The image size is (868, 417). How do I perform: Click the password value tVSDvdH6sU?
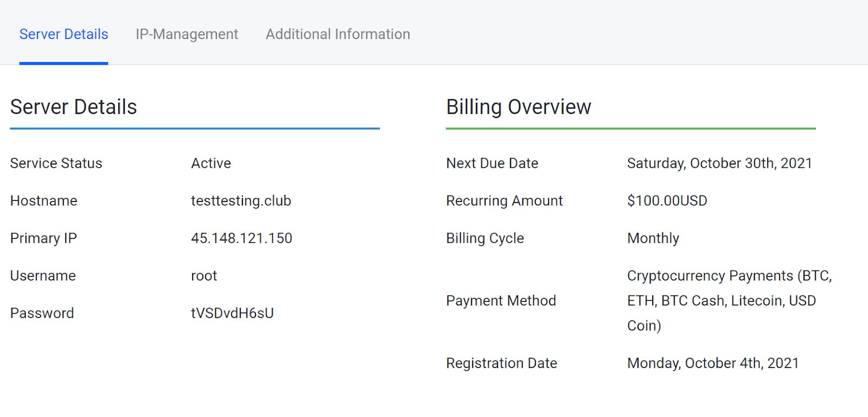click(232, 313)
